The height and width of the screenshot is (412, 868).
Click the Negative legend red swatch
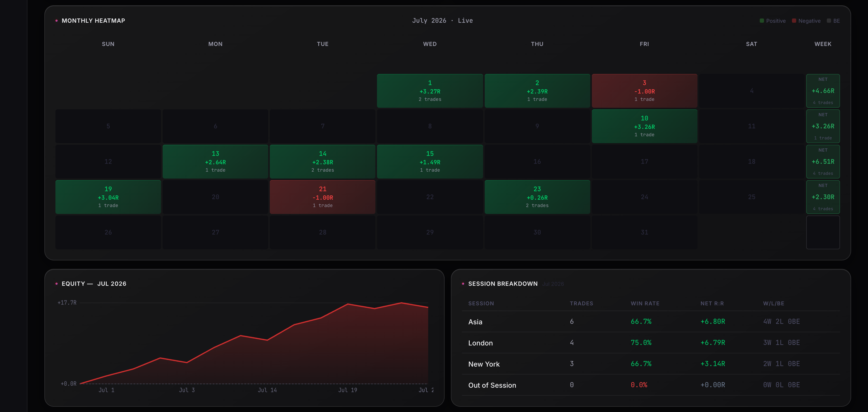(x=794, y=21)
